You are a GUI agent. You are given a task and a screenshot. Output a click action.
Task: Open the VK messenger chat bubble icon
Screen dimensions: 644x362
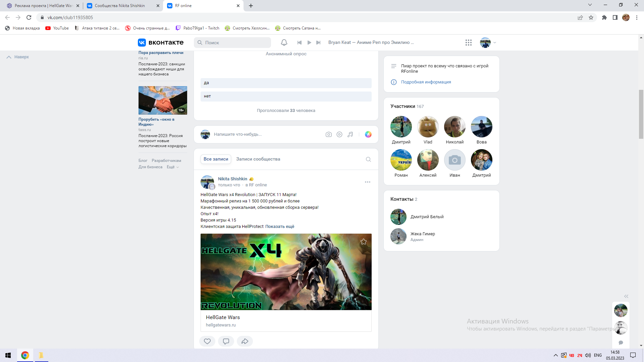(621, 343)
